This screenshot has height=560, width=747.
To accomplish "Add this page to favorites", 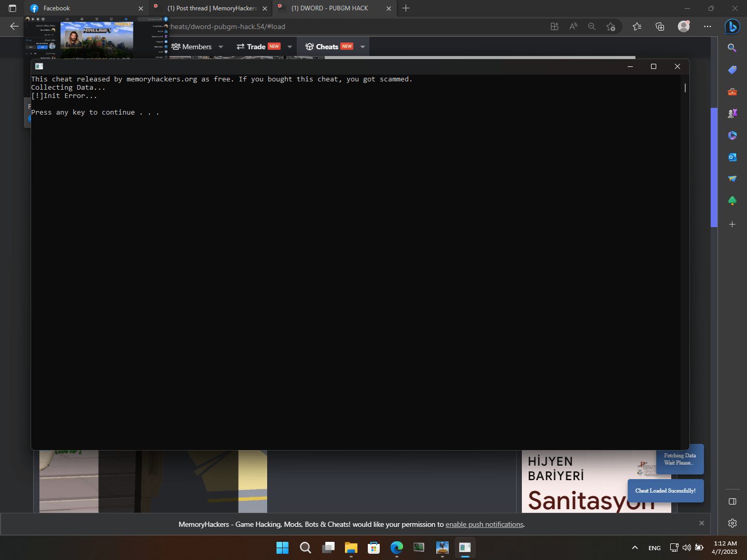I will coord(611,26).
